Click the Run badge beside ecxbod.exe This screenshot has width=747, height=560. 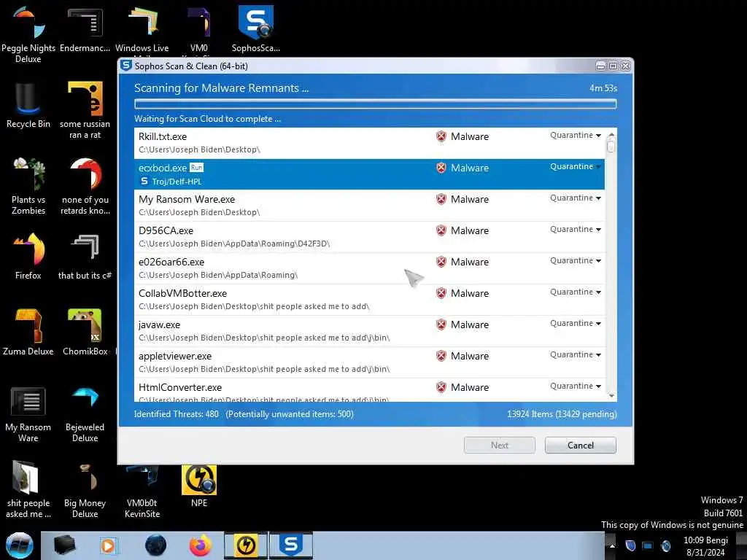pos(196,168)
